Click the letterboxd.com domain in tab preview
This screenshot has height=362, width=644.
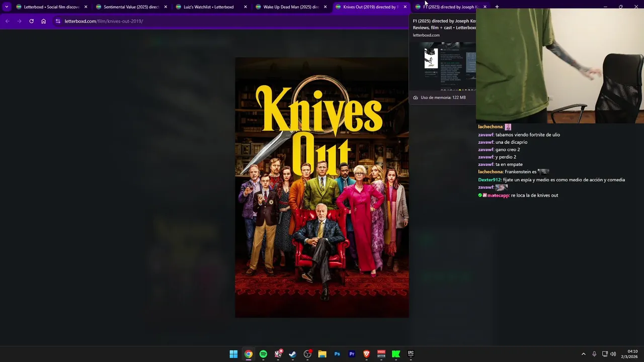tap(426, 35)
